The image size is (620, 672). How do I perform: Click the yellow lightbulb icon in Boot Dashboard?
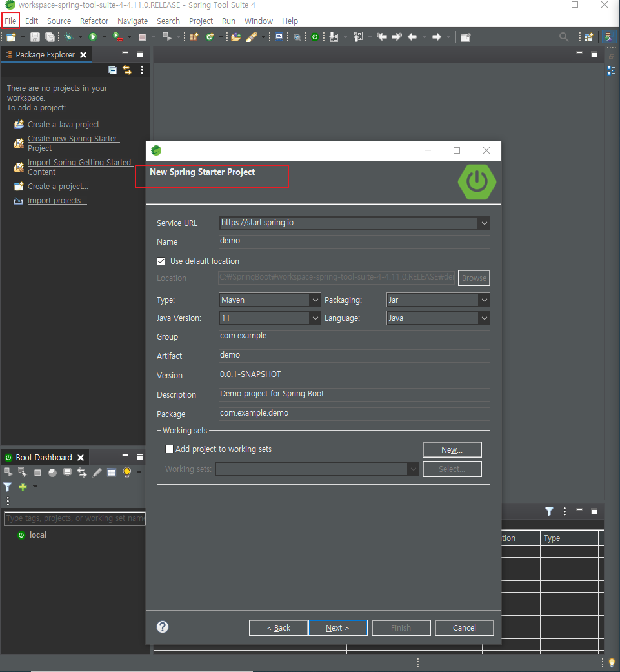click(126, 473)
